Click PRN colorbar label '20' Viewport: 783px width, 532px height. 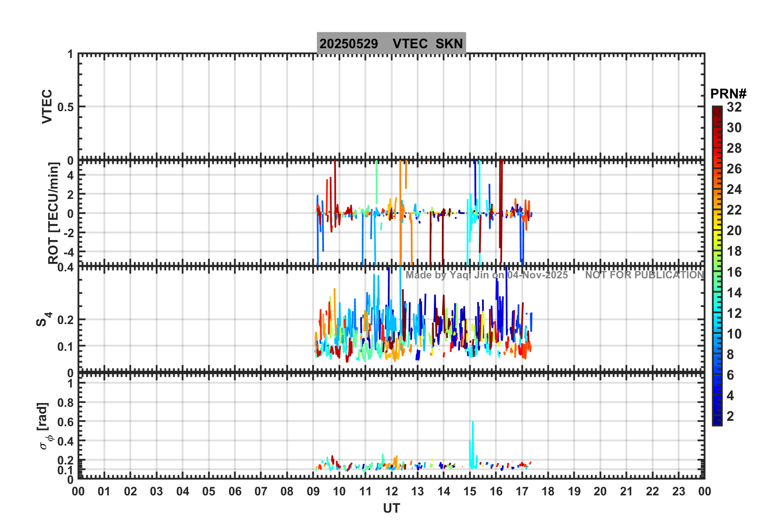point(734,231)
